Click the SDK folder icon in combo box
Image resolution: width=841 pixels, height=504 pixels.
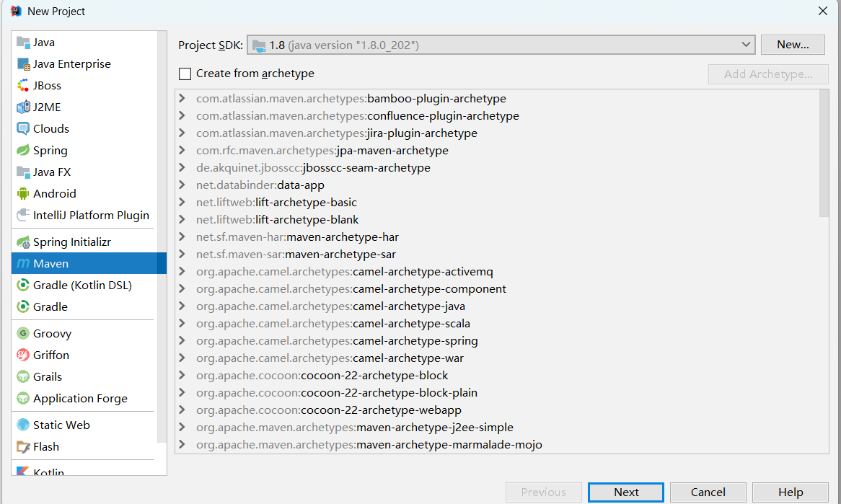pos(259,45)
